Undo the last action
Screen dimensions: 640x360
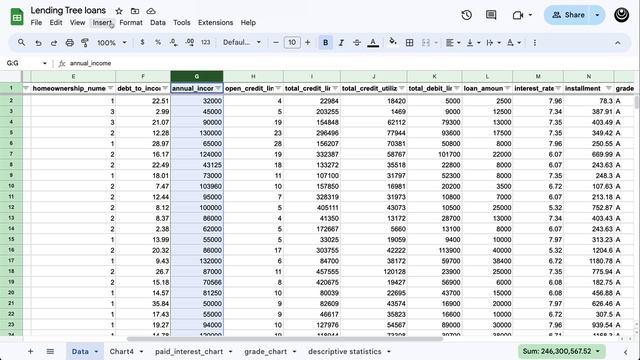click(38, 42)
